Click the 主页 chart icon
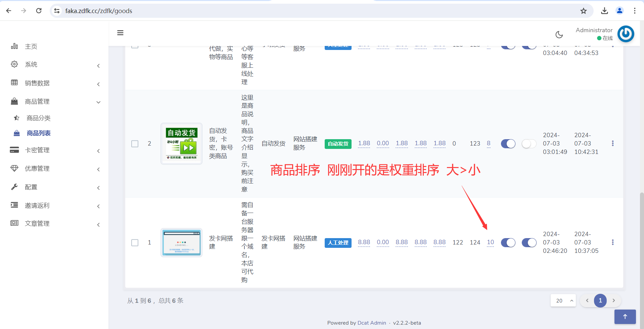 pyautogui.click(x=14, y=46)
